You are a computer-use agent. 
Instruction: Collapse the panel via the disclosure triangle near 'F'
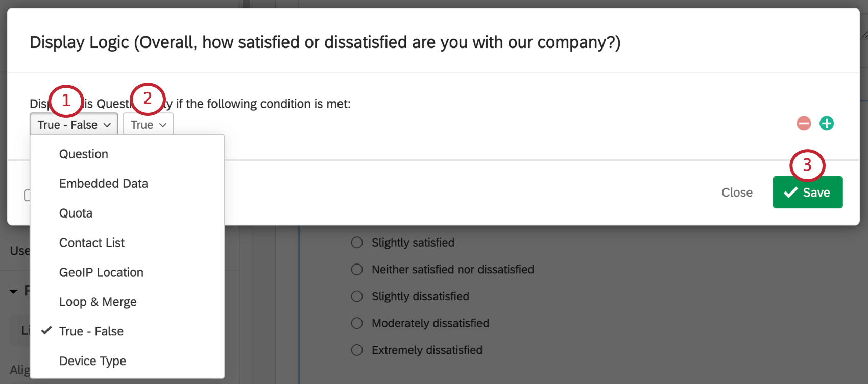pos(13,290)
